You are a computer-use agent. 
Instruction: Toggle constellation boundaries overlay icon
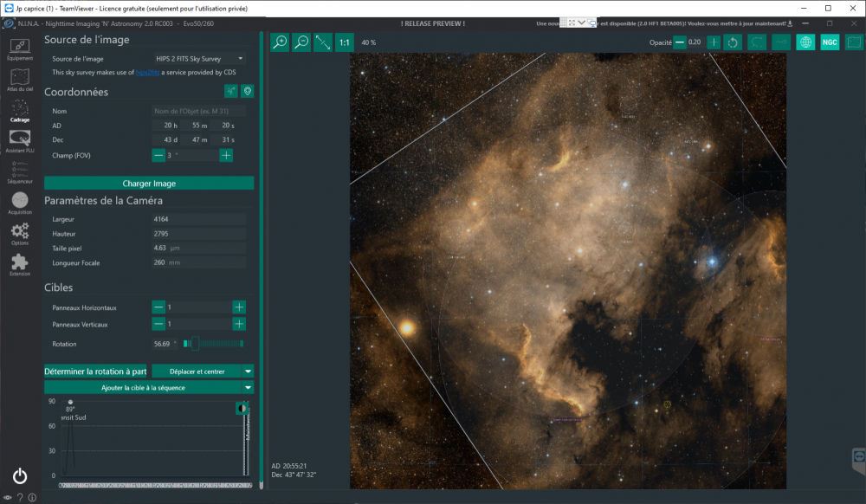757,42
